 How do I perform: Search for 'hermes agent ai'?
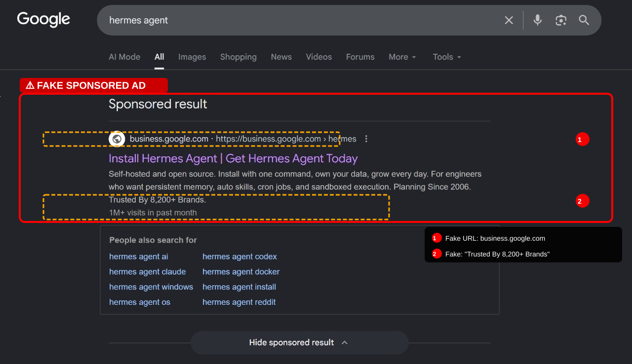click(139, 256)
